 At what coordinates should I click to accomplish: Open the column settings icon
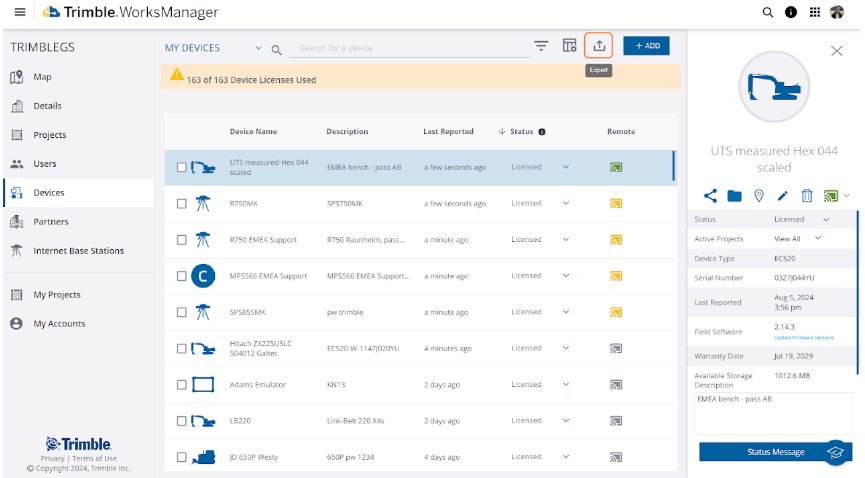569,46
